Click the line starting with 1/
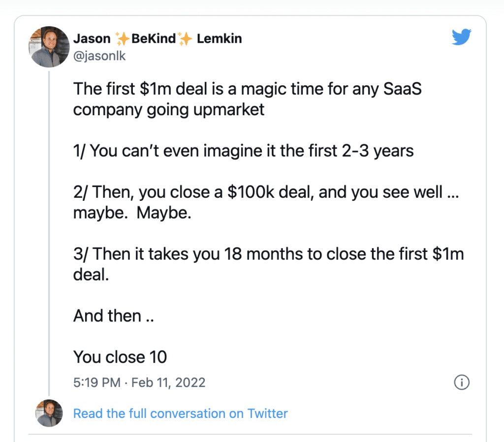 (243, 151)
